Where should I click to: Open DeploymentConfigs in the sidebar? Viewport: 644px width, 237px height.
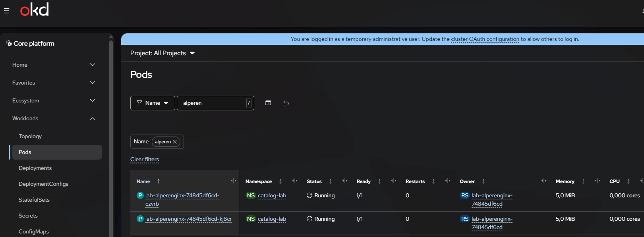point(43,184)
